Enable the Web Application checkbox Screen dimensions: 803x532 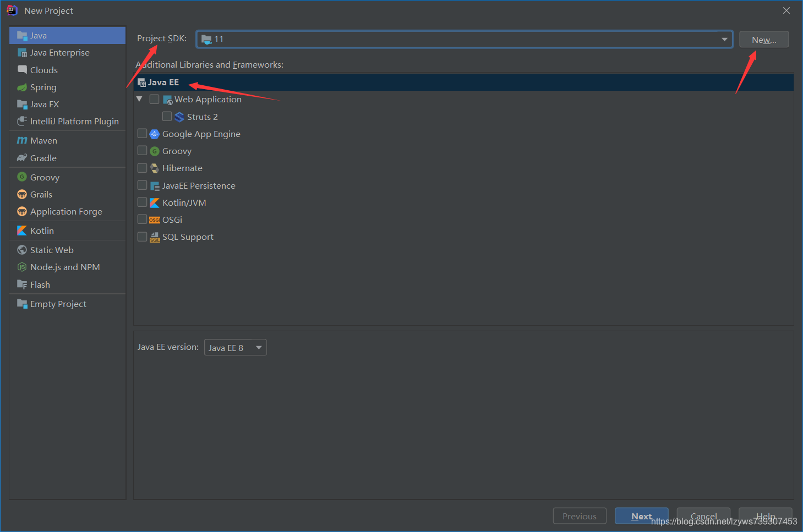point(154,99)
